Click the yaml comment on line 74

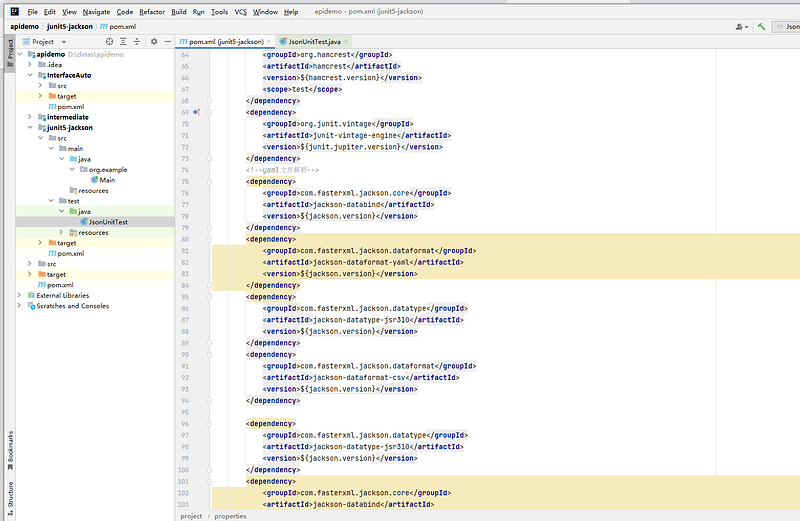point(282,170)
